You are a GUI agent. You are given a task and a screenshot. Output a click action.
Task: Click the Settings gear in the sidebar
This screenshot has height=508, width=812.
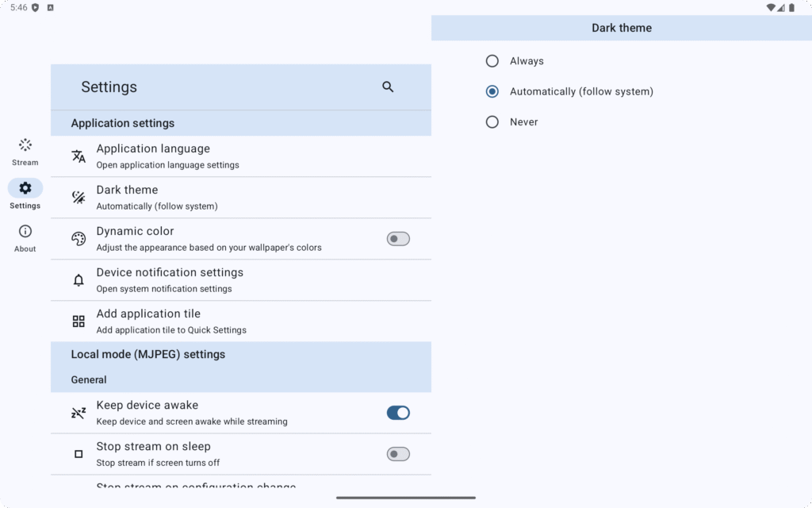click(25, 189)
